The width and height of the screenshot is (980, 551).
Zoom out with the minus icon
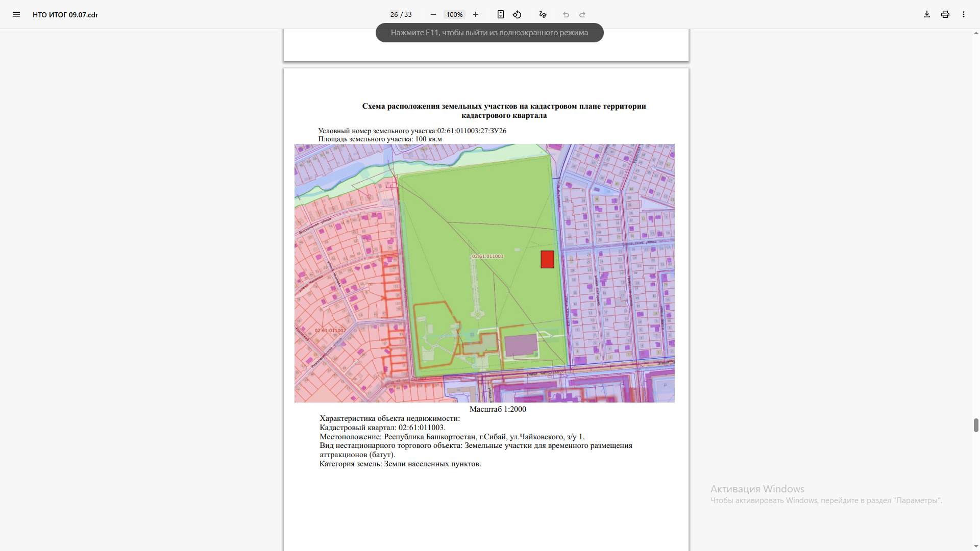coord(433,14)
